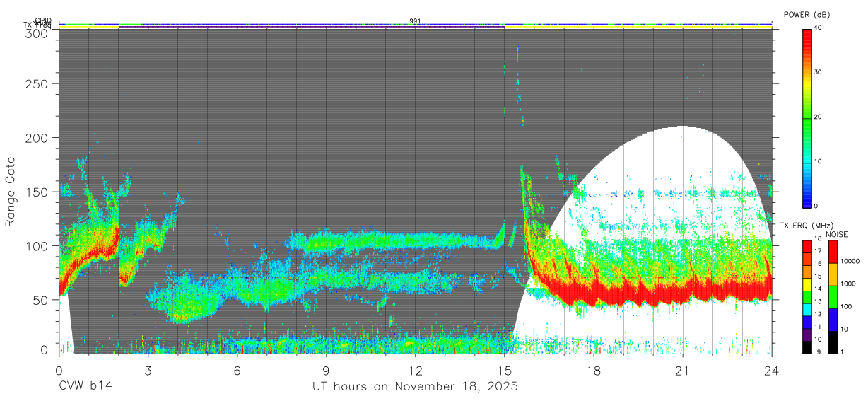Click the green 100 NOISE legend swatch
This screenshot has width=868, height=401.
tap(833, 297)
